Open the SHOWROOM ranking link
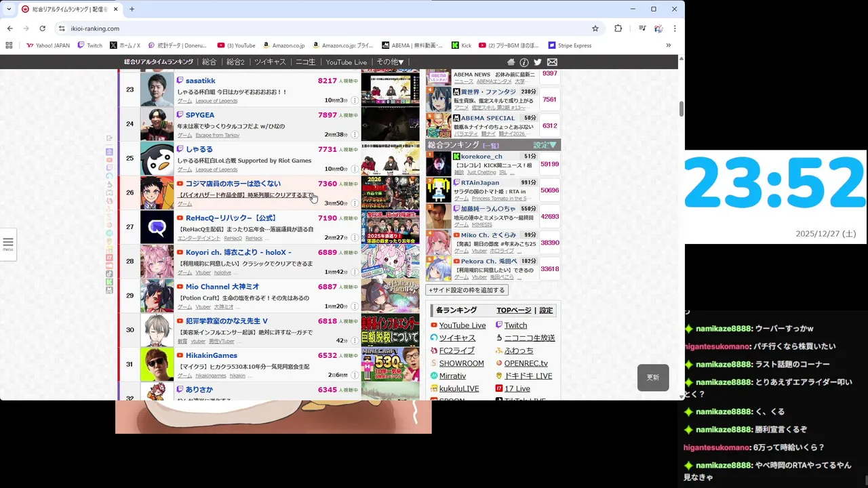Viewport: 868px width, 488px height. [462, 363]
